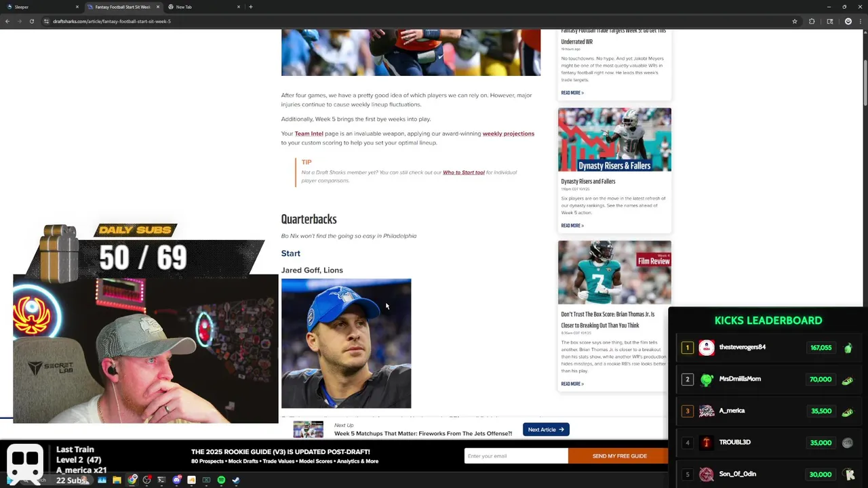The image size is (868, 488).
Task: Open the weekly projections link
Action: coord(508,134)
